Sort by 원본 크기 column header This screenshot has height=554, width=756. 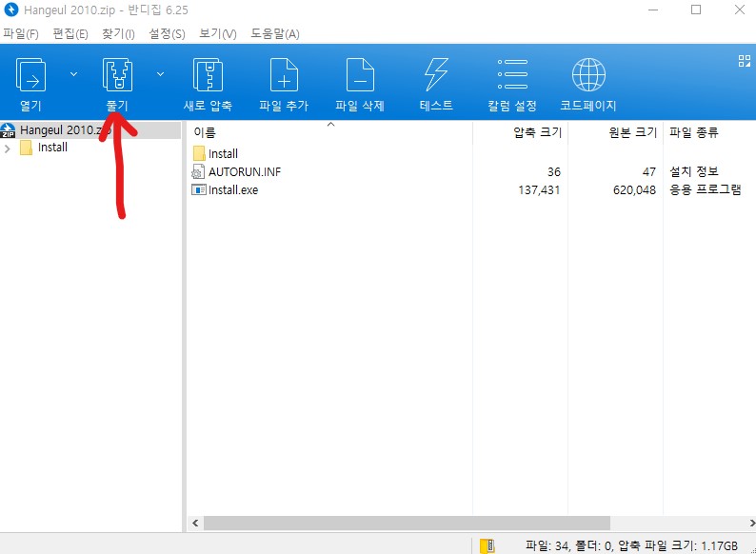tap(616, 132)
